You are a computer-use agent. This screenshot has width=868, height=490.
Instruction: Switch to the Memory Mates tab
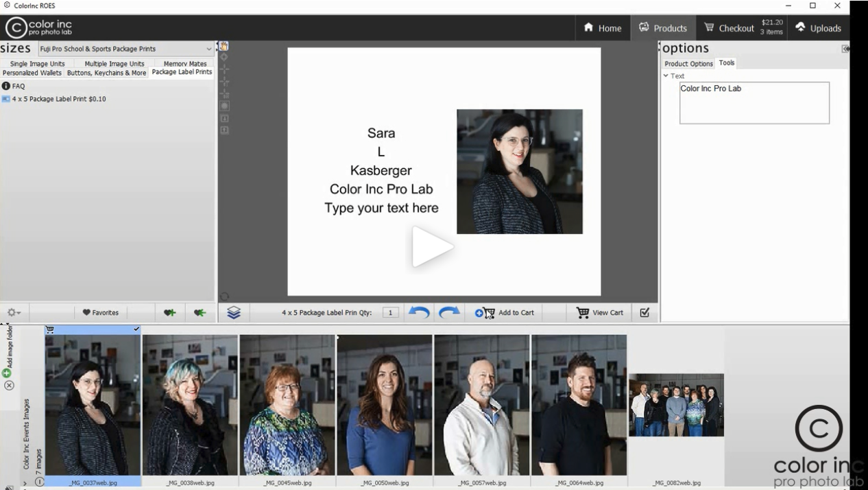185,64
